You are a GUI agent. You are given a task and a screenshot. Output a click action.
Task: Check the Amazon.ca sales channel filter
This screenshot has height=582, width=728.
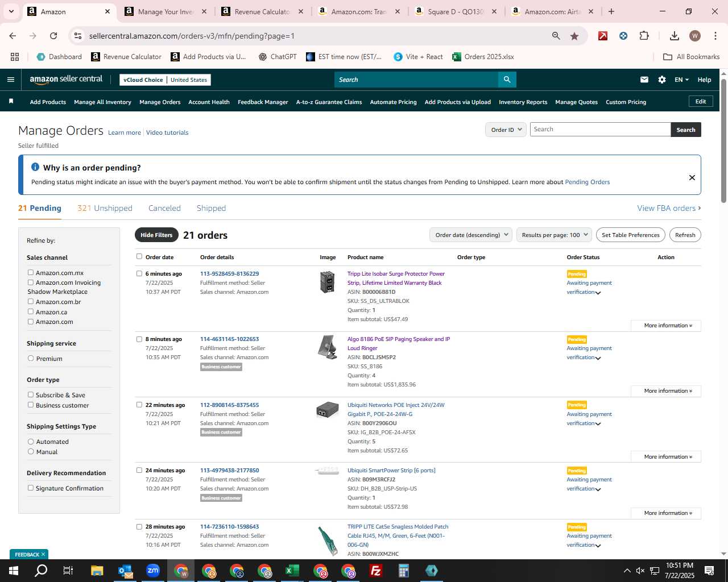click(x=31, y=311)
